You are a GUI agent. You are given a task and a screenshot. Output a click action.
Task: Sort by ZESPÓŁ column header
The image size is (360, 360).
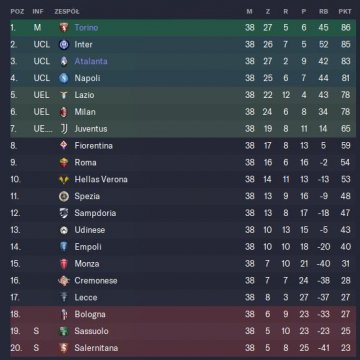pos(67,12)
